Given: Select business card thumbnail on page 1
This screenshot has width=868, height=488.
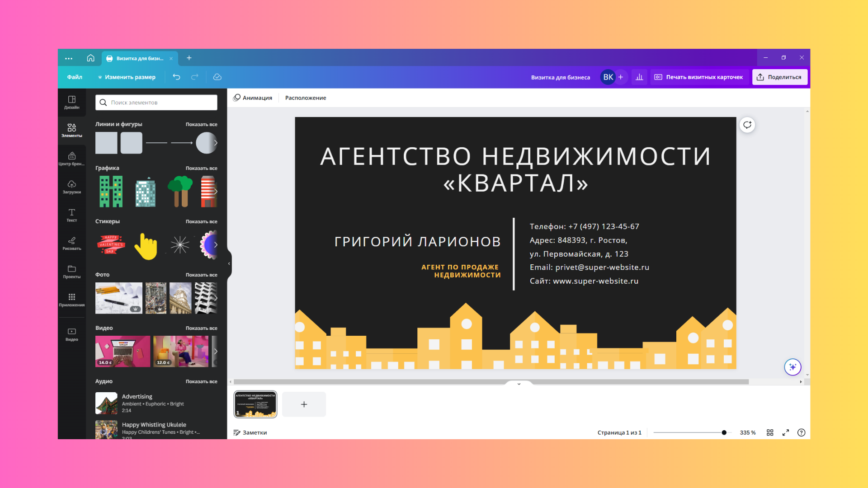Looking at the screenshot, I should (x=255, y=404).
